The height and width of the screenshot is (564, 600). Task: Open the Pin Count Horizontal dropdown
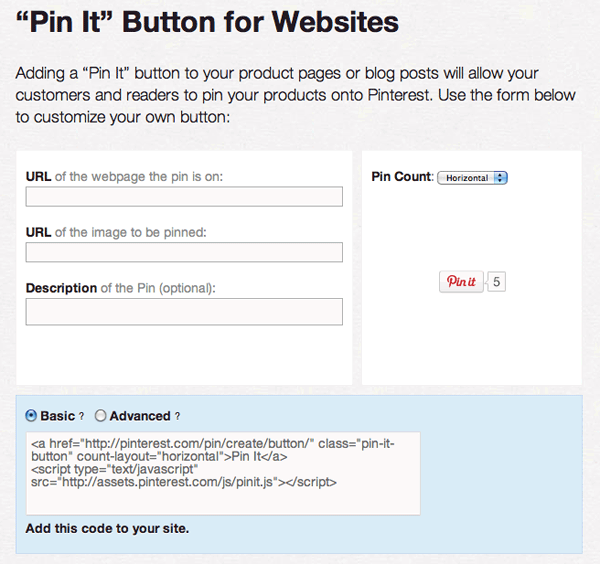tap(473, 178)
